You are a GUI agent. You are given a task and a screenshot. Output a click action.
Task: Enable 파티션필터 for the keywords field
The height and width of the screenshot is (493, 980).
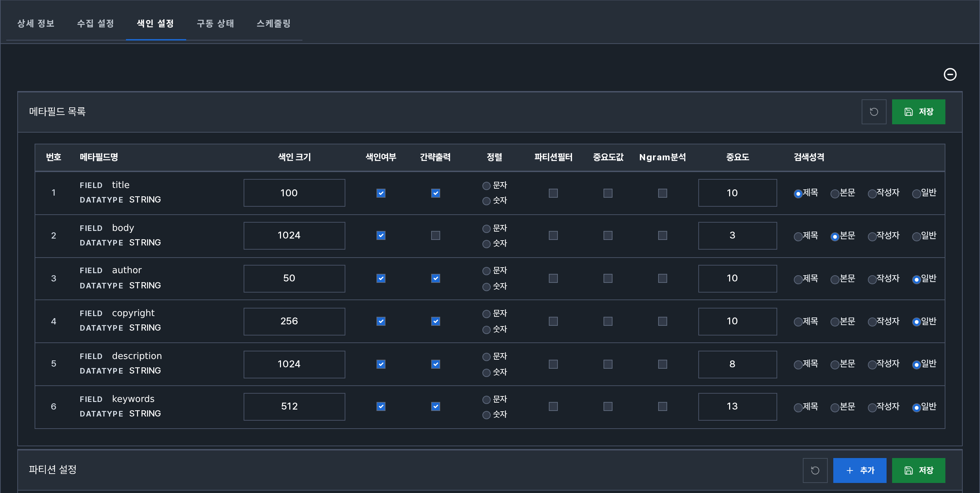[x=553, y=406]
